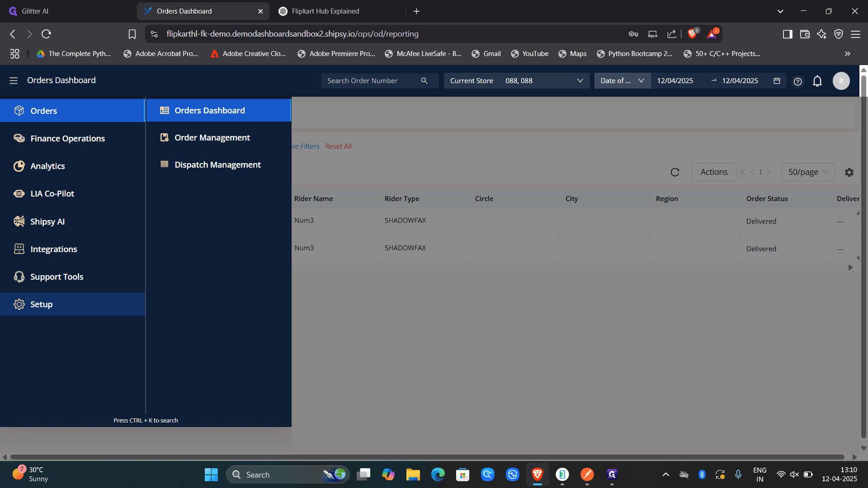The image size is (868, 488).
Task: Click Rider Type column header
Action: (x=401, y=198)
